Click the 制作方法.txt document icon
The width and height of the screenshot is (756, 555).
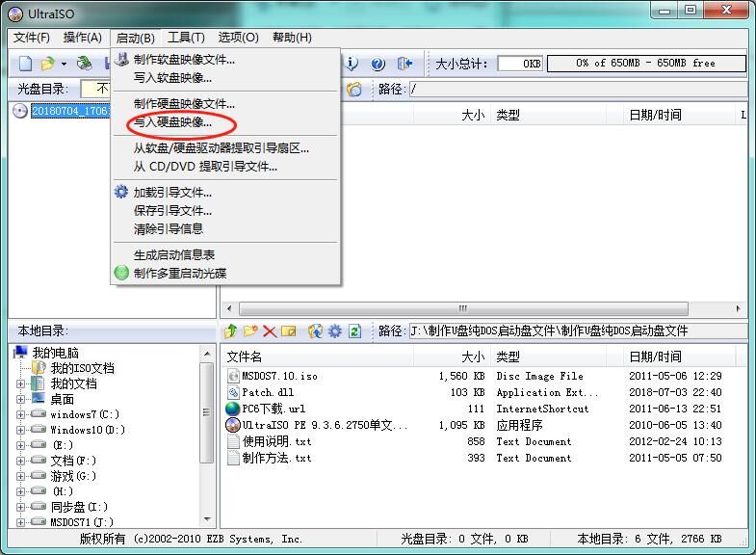coord(233,458)
